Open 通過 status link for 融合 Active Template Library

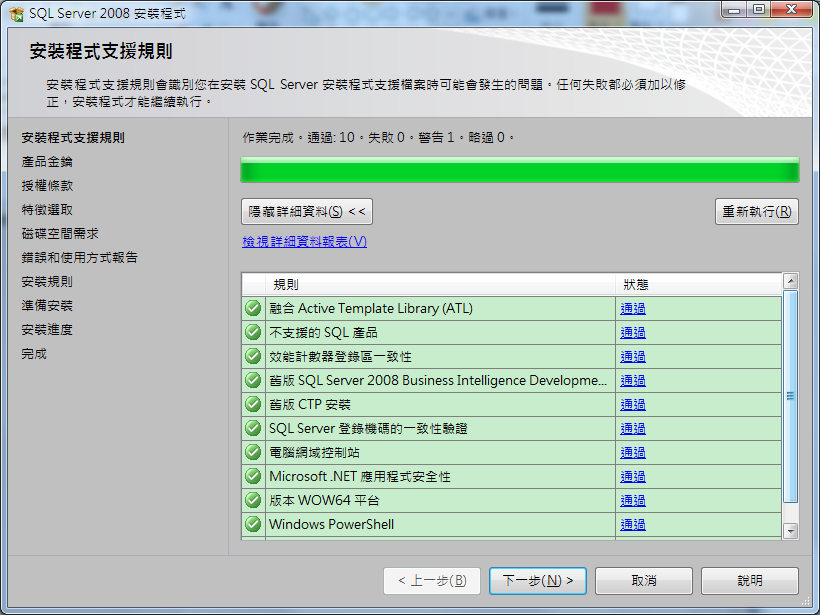633,309
